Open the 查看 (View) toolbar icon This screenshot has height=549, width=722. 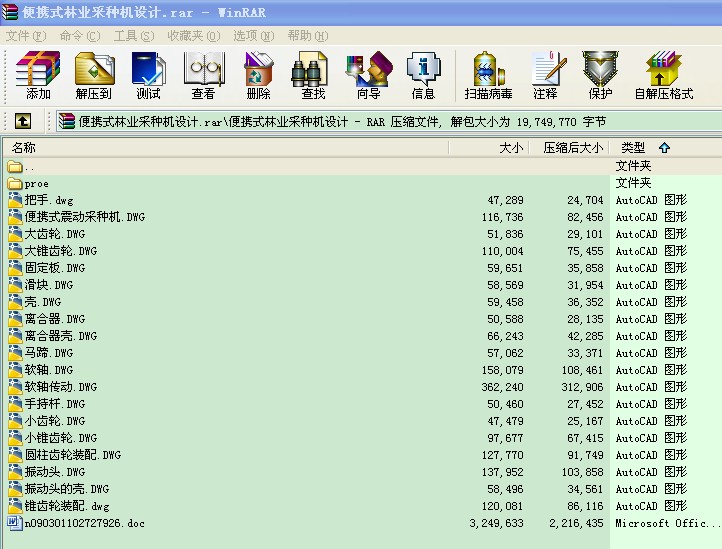[203, 75]
